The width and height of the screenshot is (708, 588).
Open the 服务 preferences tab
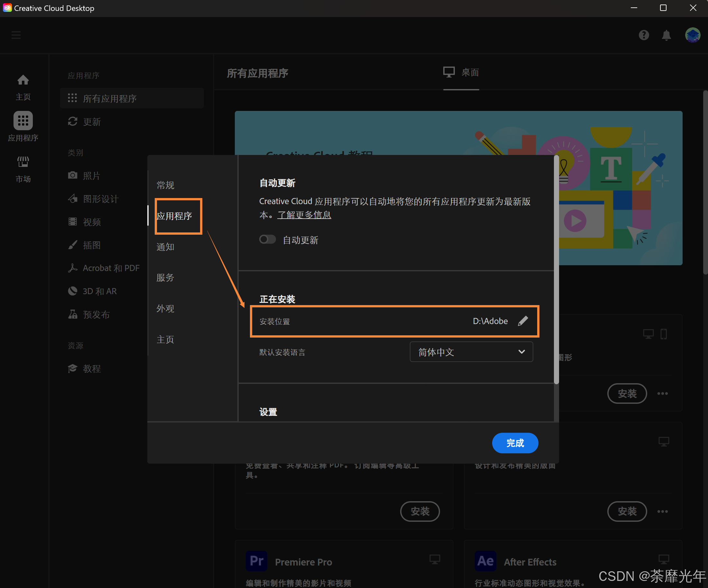165,278
